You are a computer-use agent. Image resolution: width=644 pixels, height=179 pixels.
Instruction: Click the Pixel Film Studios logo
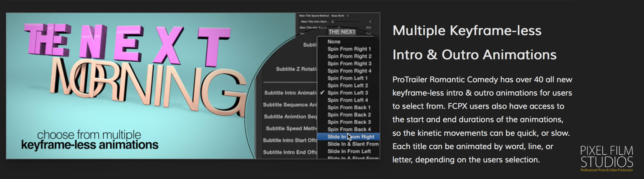(607, 159)
